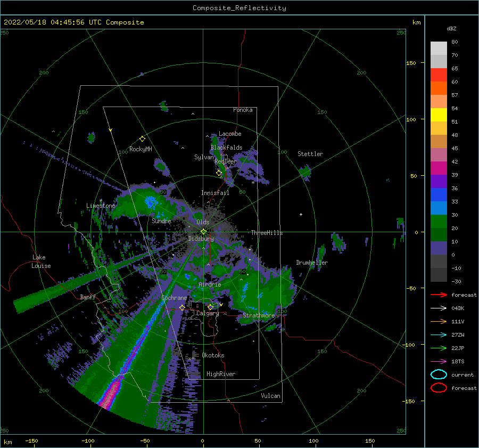
Task: Click the yellow diamond marker above Calgary
Action: 210,307
